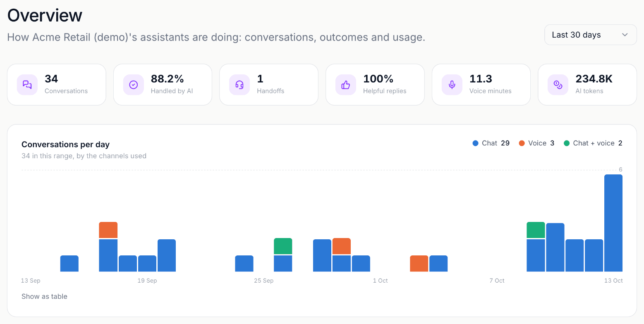Click the green Chat + voice legend dot
Image resolution: width=644 pixels, height=324 pixels.
pyautogui.click(x=566, y=143)
